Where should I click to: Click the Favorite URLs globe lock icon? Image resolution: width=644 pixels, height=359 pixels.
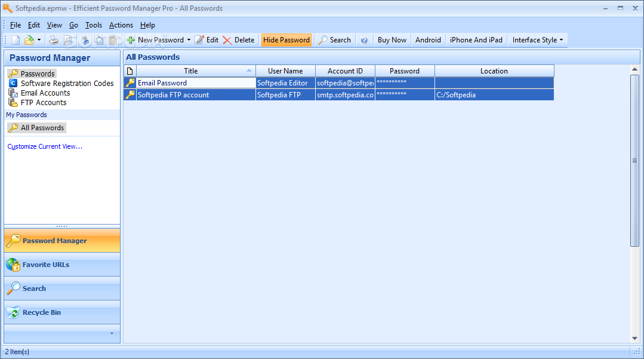pyautogui.click(x=13, y=265)
